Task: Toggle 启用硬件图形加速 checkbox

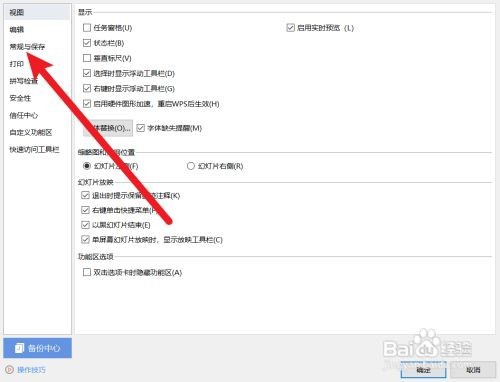Action: 87,104
